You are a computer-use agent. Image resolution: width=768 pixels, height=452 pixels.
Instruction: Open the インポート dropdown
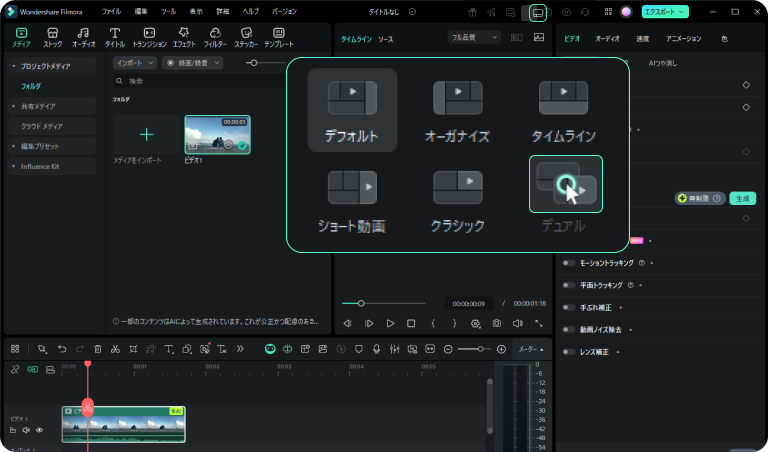coord(134,62)
